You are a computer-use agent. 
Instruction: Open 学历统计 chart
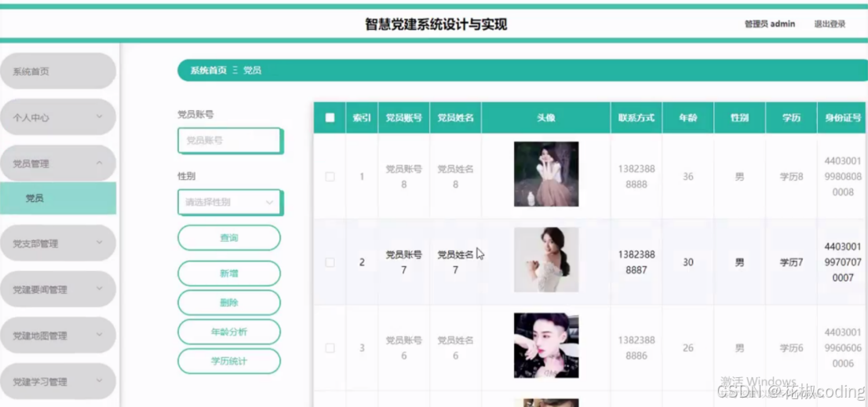(x=229, y=361)
